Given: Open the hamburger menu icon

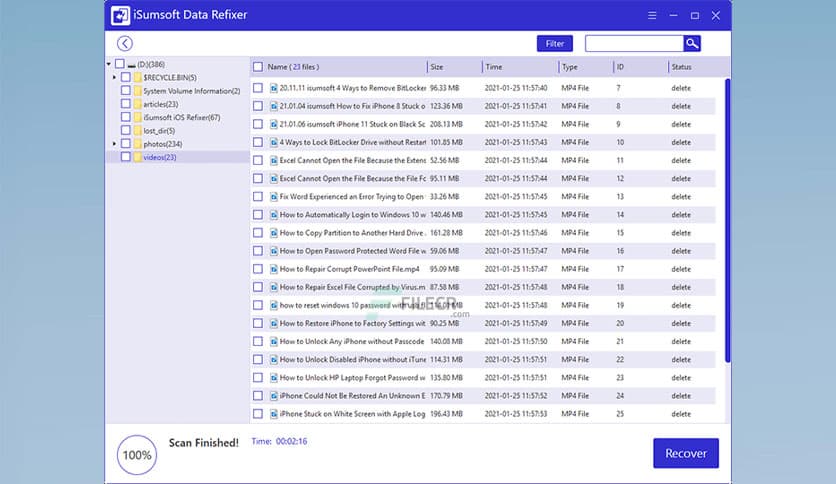Looking at the screenshot, I should [x=652, y=15].
